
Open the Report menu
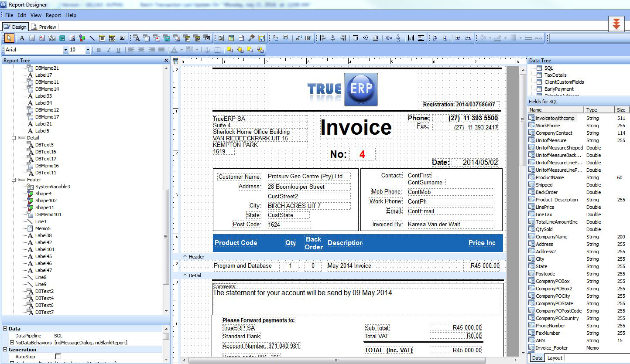coord(53,15)
